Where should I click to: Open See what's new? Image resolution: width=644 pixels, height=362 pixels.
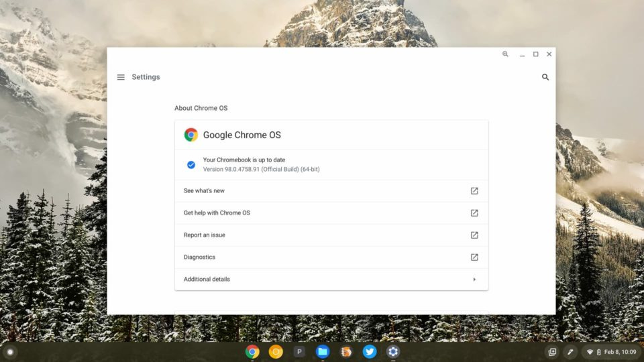[x=331, y=191]
